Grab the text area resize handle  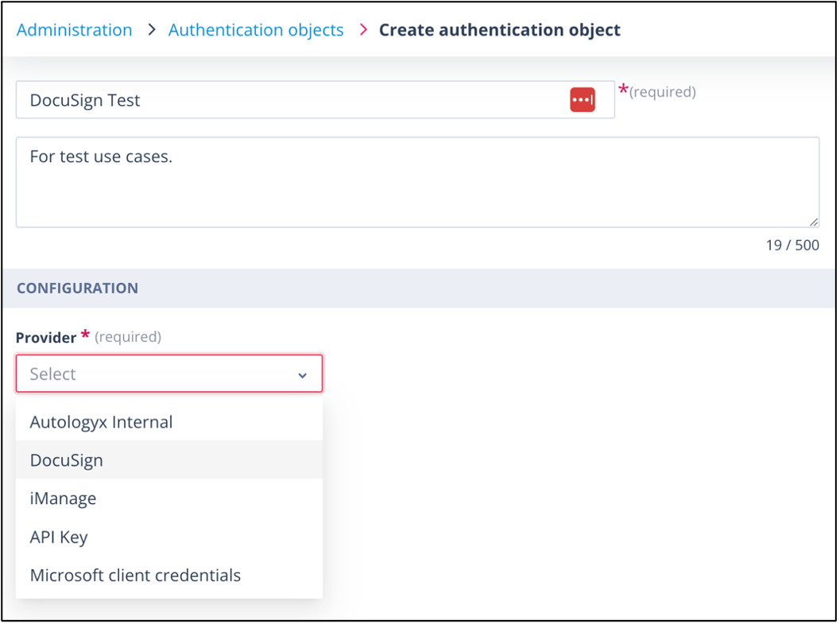[x=813, y=222]
